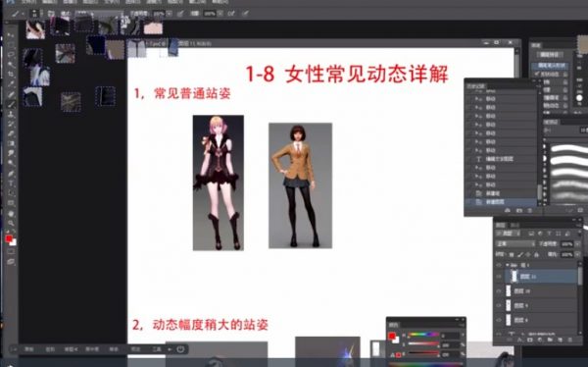This screenshot has width=588, height=367.
Task: Select the 画笔预设 tab of the brush presets panel
Action: click(551, 122)
